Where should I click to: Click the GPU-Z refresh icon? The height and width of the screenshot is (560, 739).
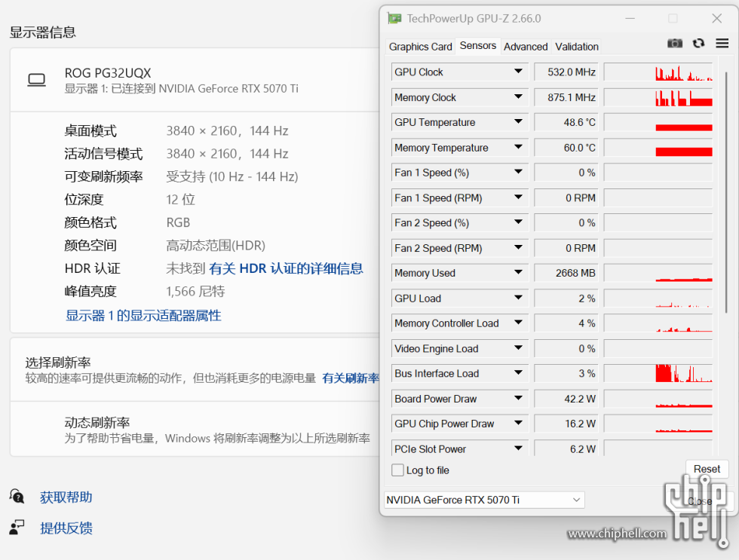click(x=698, y=43)
